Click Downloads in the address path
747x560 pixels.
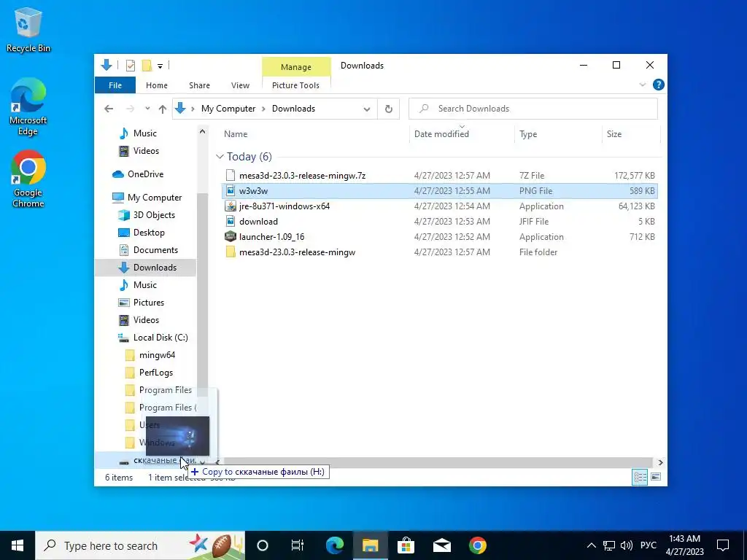(x=293, y=109)
